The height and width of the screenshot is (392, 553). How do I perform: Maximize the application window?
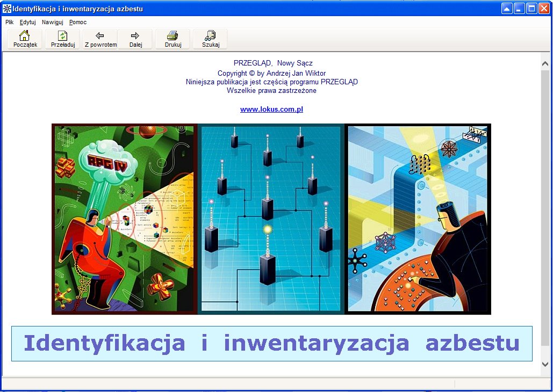(532, 9)
